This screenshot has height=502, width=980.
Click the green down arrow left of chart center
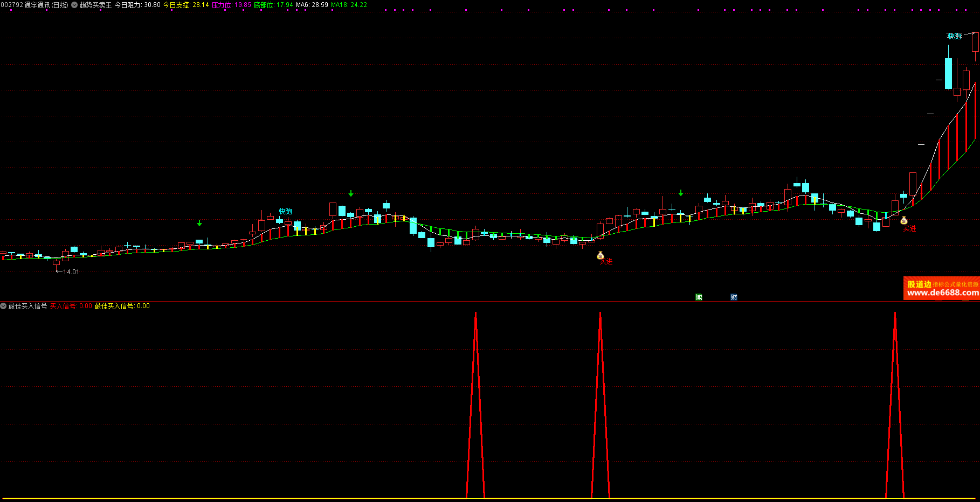click(x=351, y=193)
